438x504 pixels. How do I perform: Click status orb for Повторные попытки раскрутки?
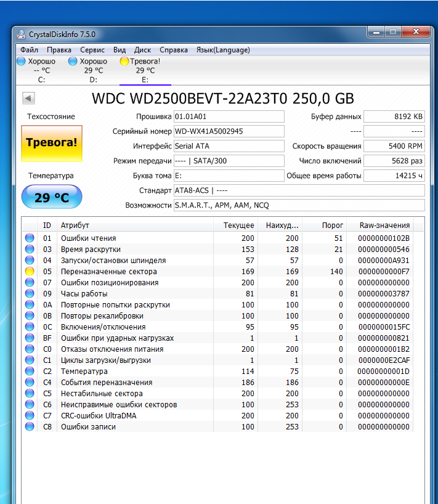(x=30, y=304)
